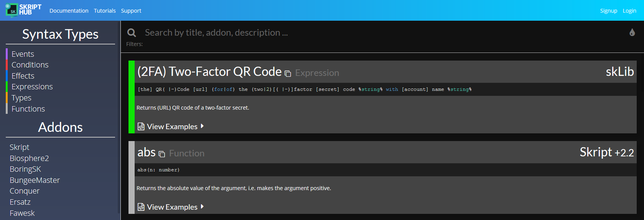Open View Examples for abs function
Image resolution: width=644 pixels, height=220 pixels.
point(172,207)
